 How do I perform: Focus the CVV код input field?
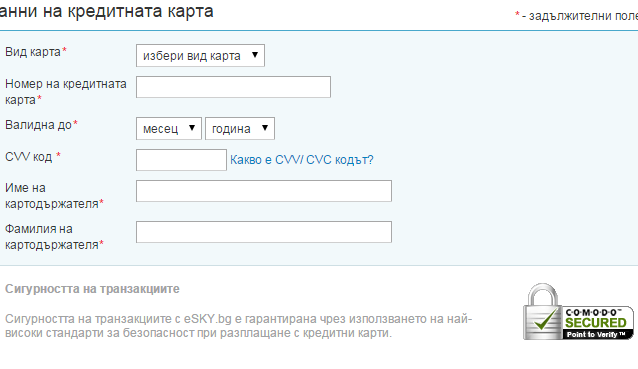pos(181,159)
